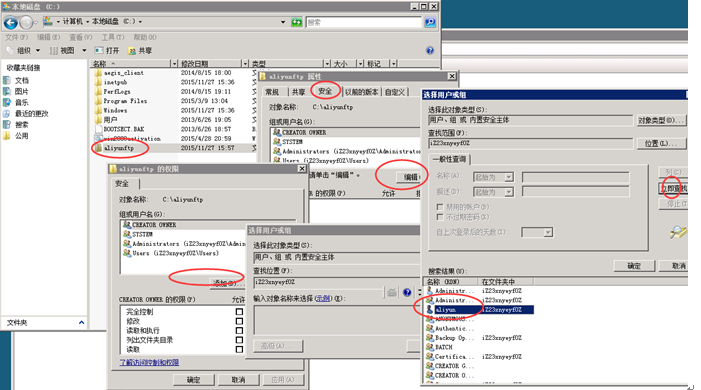This screenshot has height=390, width=701.
Task: Open address bar history dropdown arrow
Action: (x=283, y=22)
